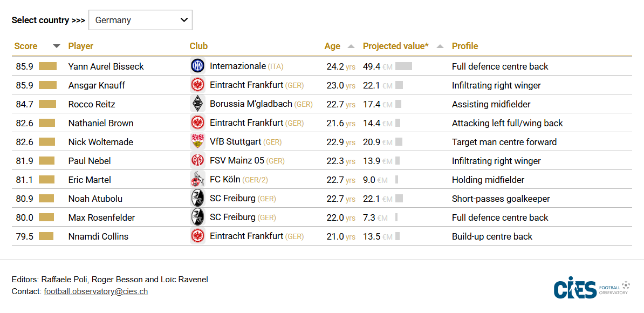Click player name Yann Aurel Bisseck
The width and height of the screenshot is (644, 313).
click(x=106, y=66)
